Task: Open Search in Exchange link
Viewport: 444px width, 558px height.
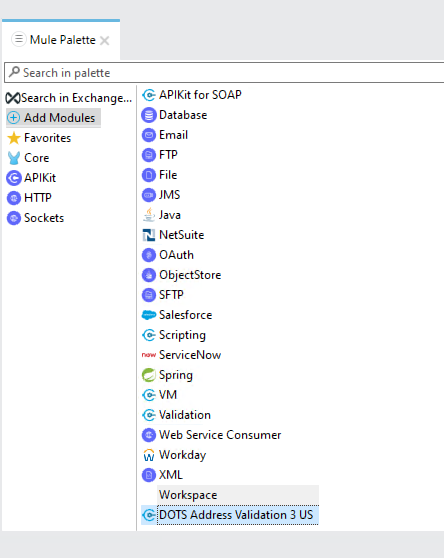Action: 76,98
